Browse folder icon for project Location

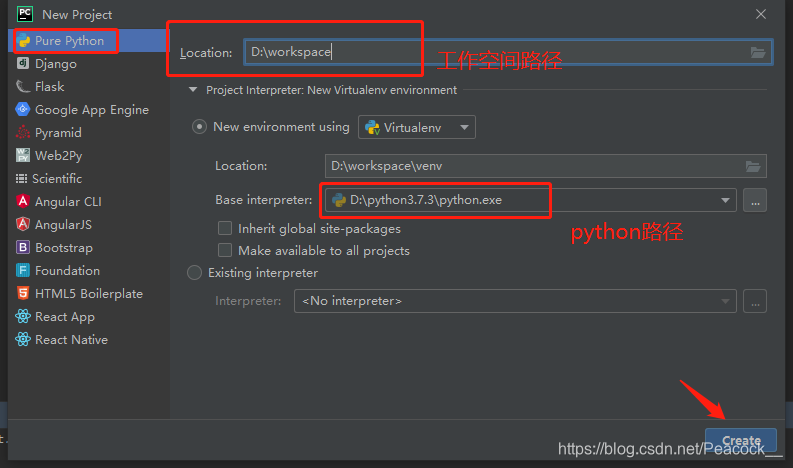pos(758,52)
